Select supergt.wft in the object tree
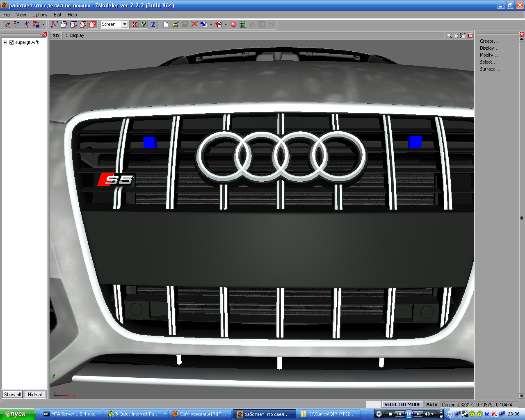Viewport: 525px width, 420px height. [27, 42]
